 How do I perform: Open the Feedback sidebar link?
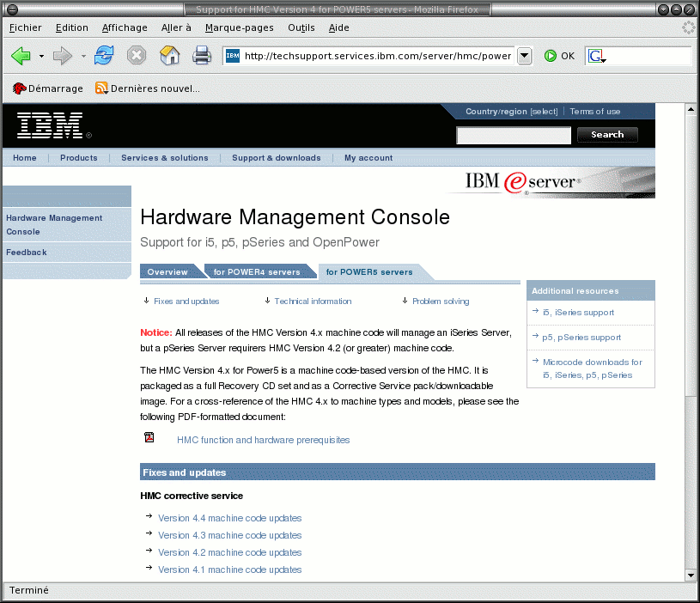tap(27, 253)
